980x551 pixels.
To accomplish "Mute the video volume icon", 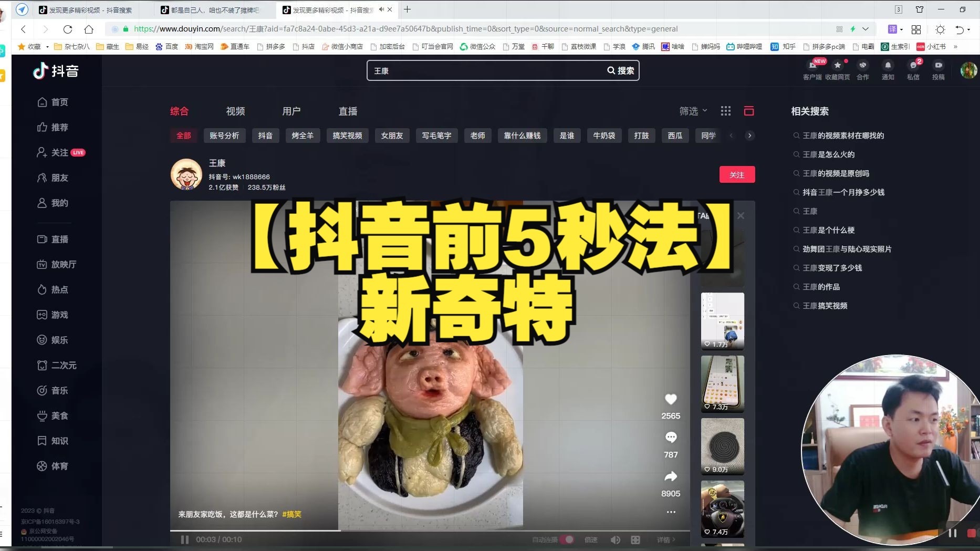I will click(615, 539).
